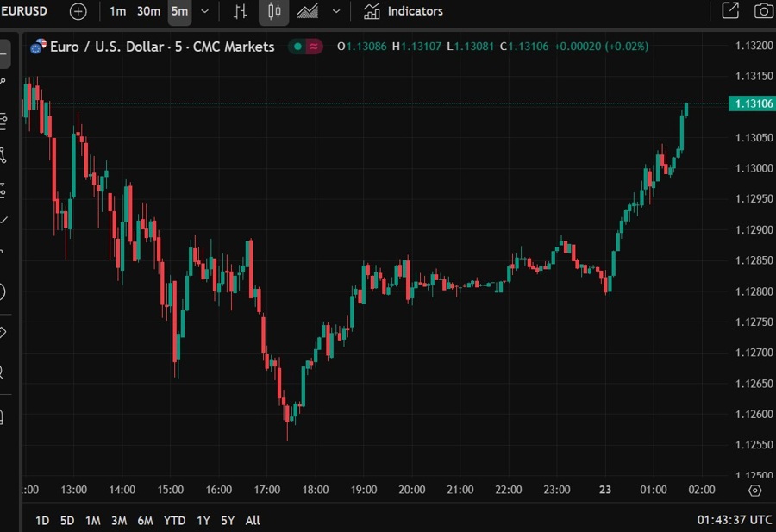Switch to the 1m interval

(118, 11)
